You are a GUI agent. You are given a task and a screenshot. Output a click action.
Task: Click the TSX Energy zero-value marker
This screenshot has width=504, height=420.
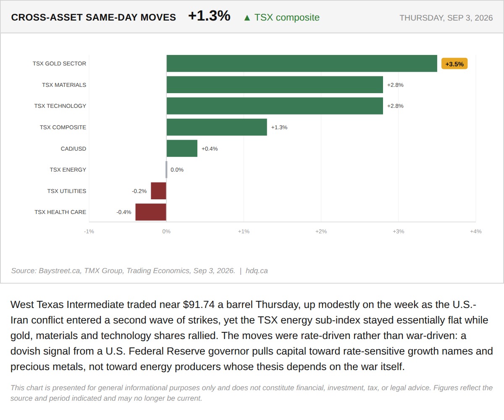(x=166, y=170)
